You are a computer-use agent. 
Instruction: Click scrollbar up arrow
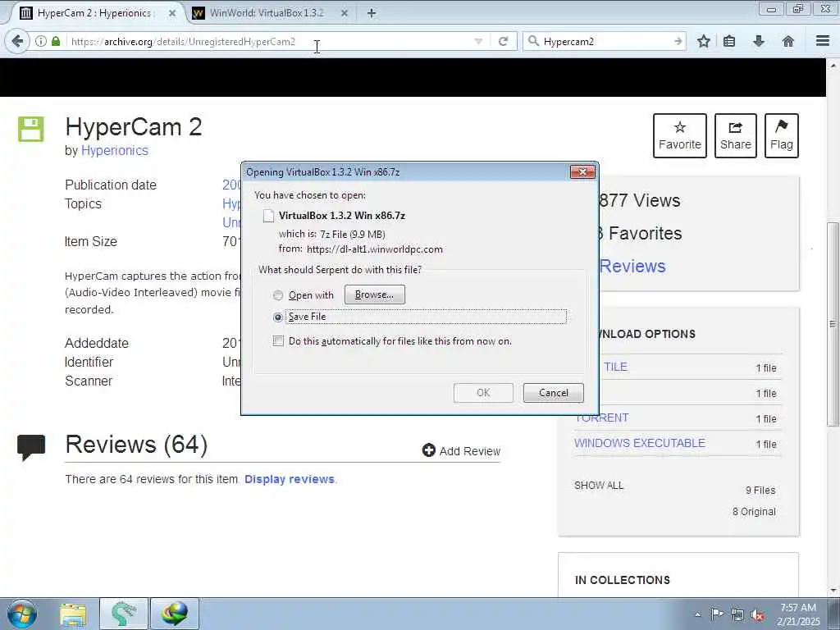(x=833, y=66)
